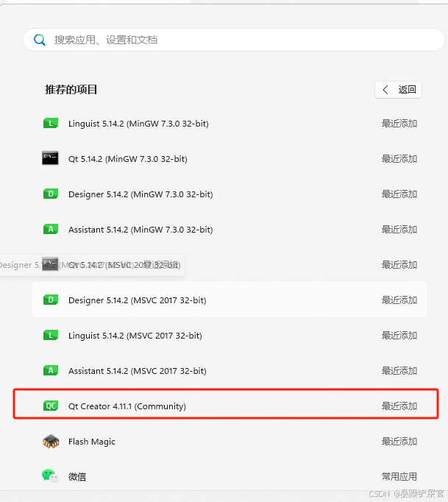Click 常用应用 label on 微信 row

click(399, 476)
